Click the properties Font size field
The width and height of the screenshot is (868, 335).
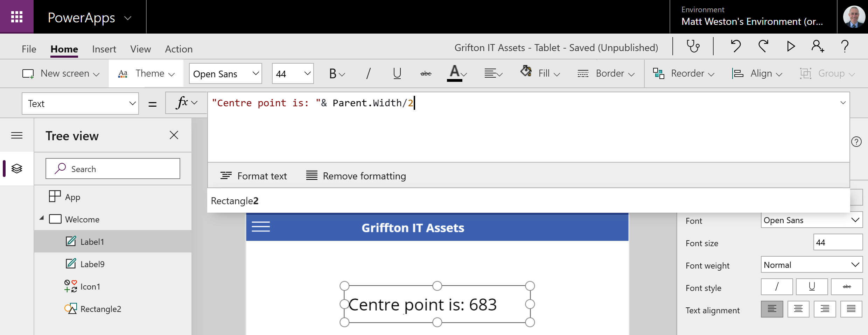click(x=838, y=242)
